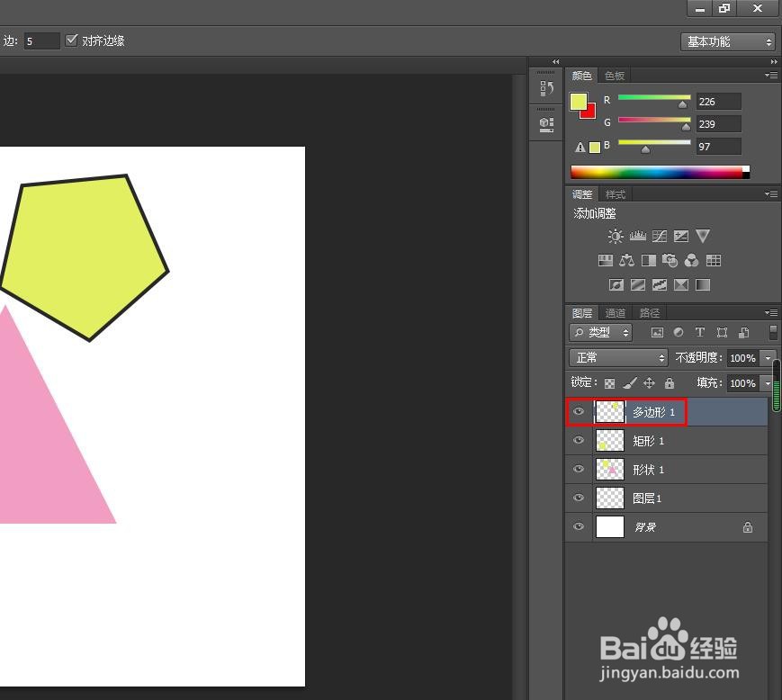The image size is (782, 700).
Task: Open the Adjustments panel flyout menu
Action: tap(771, 194)
